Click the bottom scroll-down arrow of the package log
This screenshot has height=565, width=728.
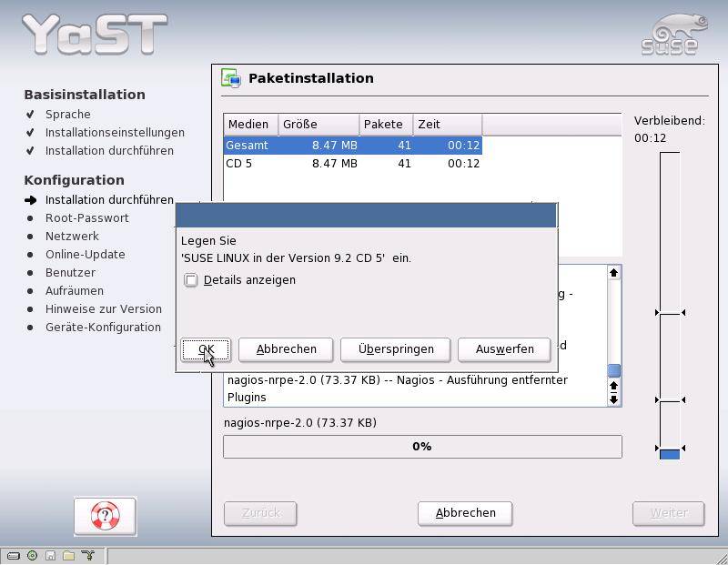click(x=613, y=399)
